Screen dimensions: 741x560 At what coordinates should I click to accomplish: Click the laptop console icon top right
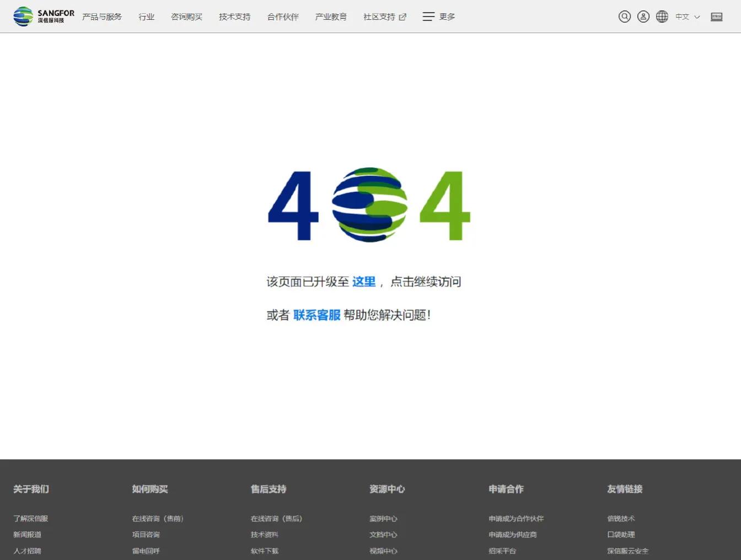pyautogui.click(x=716, y=17)
